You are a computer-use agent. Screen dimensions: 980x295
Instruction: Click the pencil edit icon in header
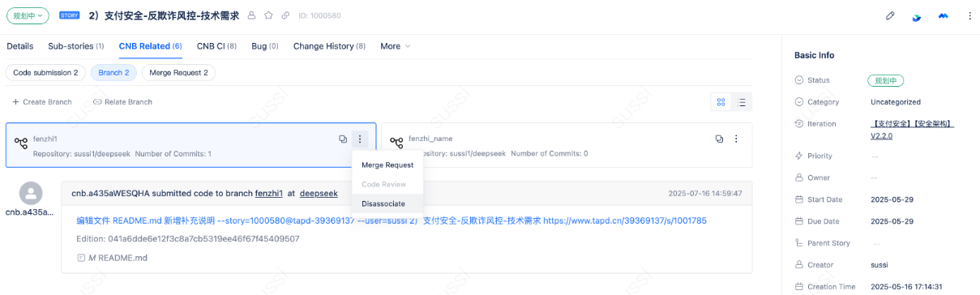point(890,15)
